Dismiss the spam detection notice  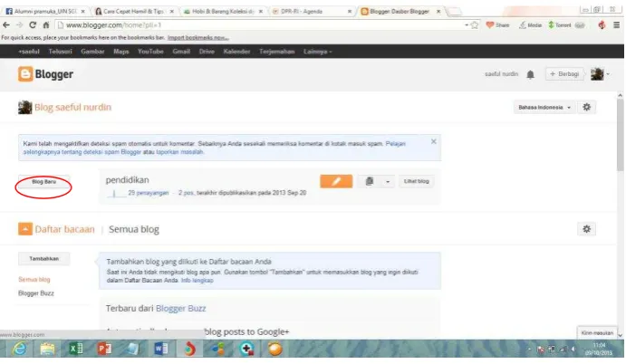(434, 141)
